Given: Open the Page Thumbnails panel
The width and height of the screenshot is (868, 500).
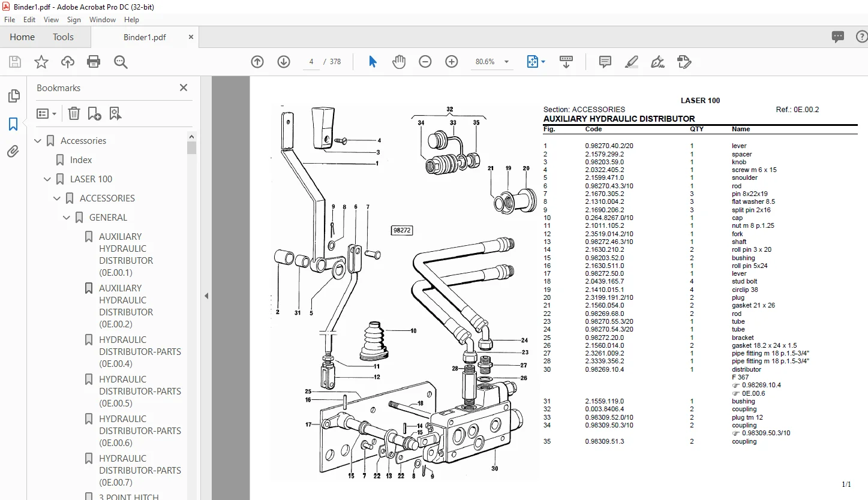Looking at the screenshot, I should [13, 96].
